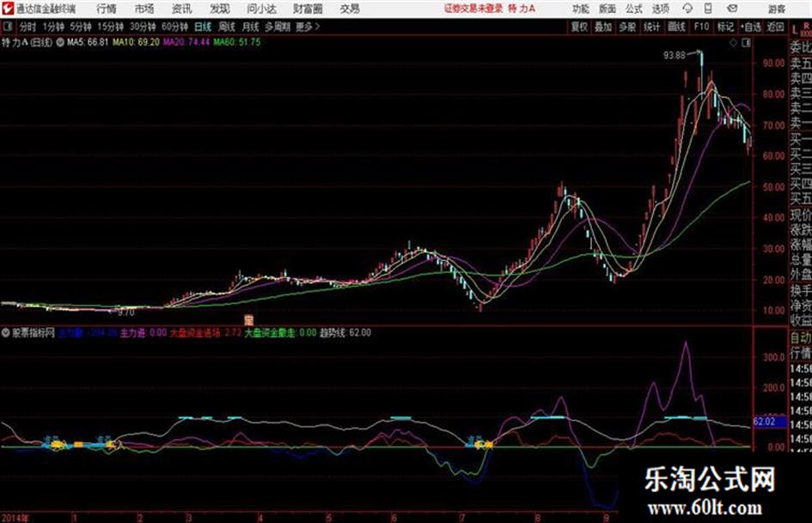Click the round indicator settings icon beside MA5
The width and height of the screenshot is (812, 523).
60,42
